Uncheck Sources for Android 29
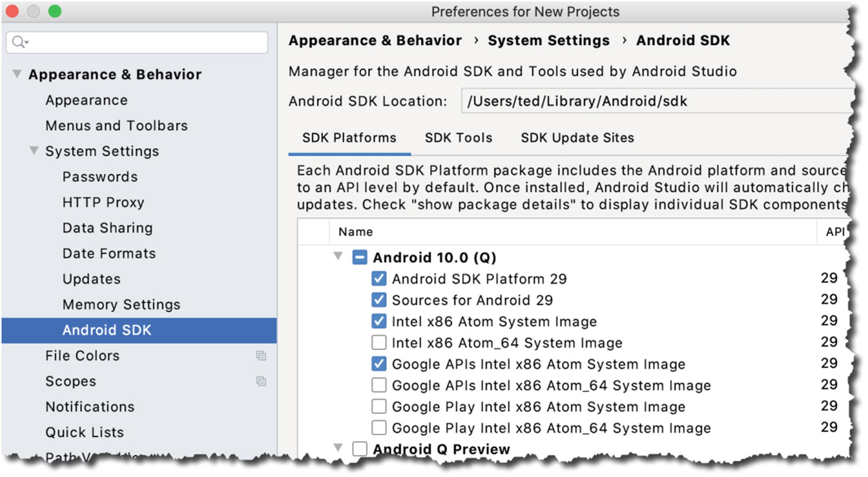The height and width of the screenshot is (477, 868). coord(379,300)
